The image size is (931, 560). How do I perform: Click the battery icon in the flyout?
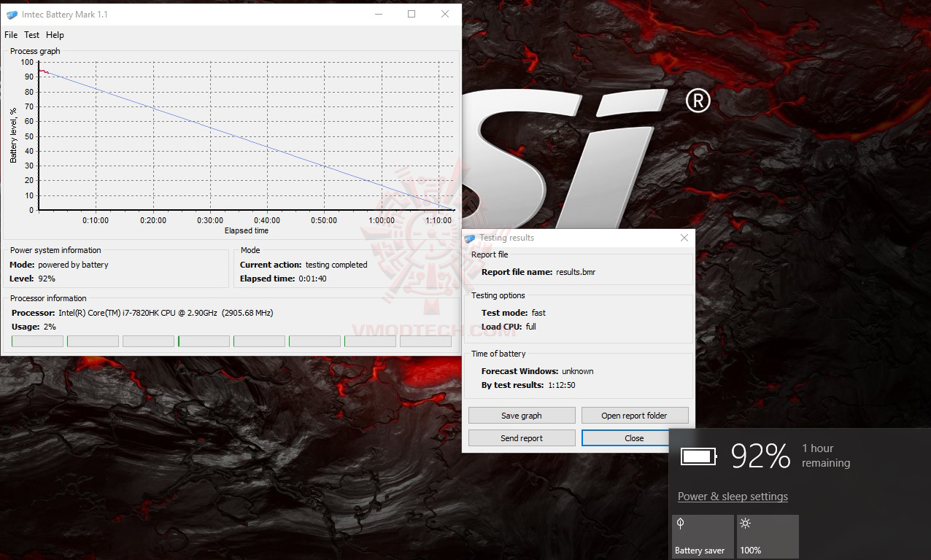[698, 456]
